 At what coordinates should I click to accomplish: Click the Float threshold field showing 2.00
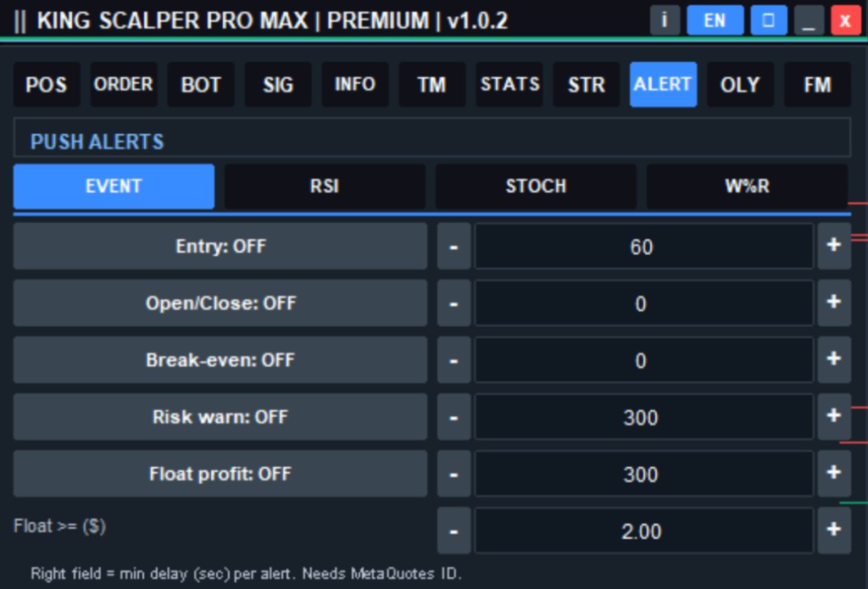(644, 531)
